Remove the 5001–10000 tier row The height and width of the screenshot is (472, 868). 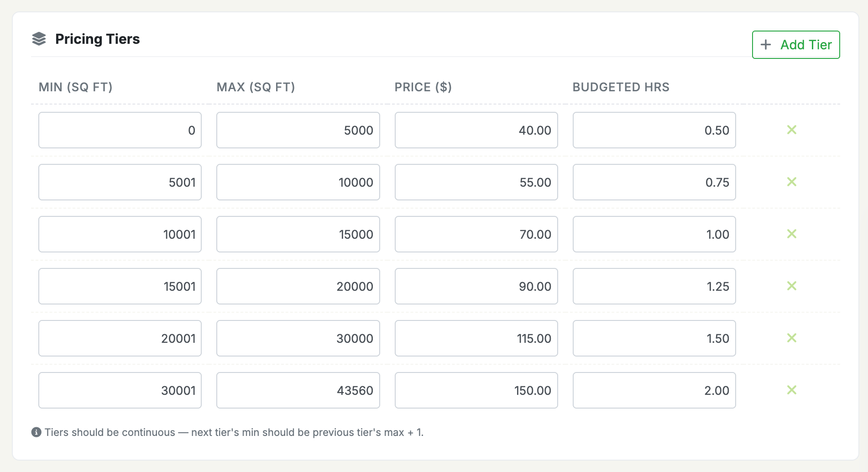pos(792,182)
